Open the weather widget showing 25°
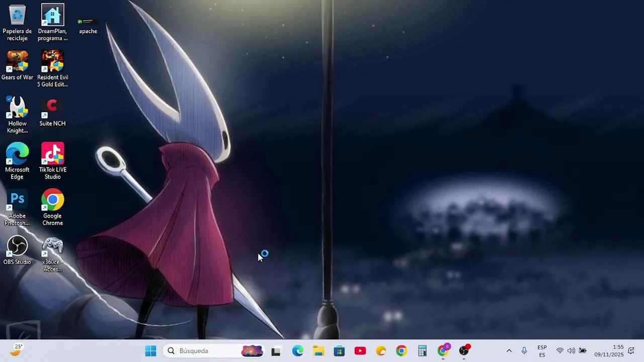The height and width of the screenshot is (362, 644). click(17, 350)
